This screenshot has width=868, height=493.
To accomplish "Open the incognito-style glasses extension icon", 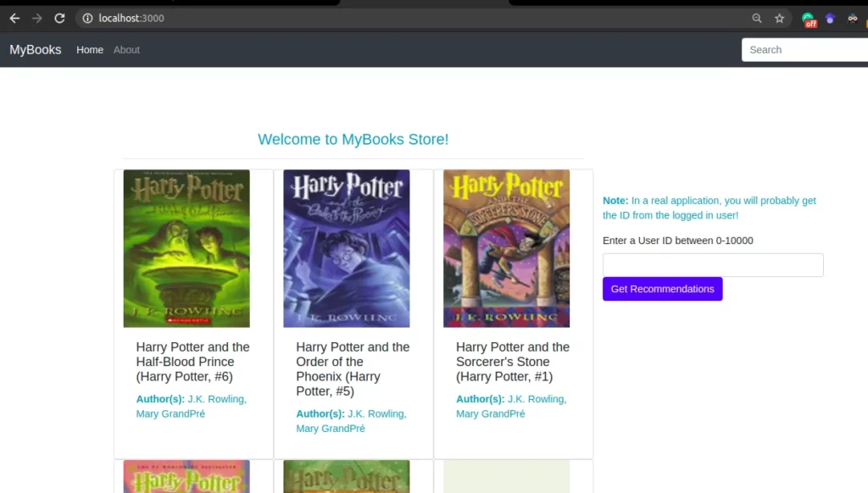I will [853, 19].
